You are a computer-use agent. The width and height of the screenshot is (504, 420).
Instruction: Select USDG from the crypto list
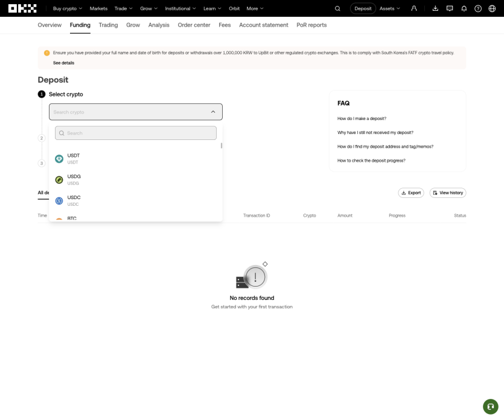(x=136, y=180)
